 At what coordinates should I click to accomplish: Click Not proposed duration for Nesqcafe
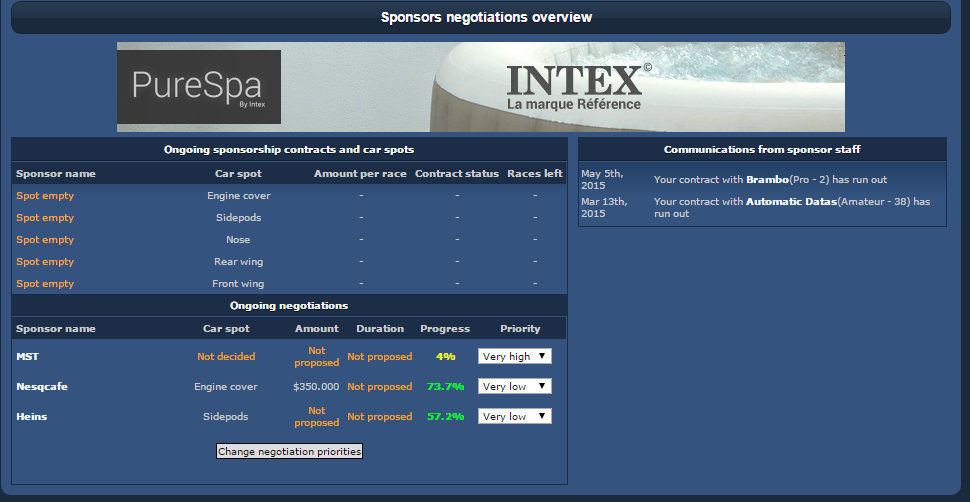tap(379, 387)
